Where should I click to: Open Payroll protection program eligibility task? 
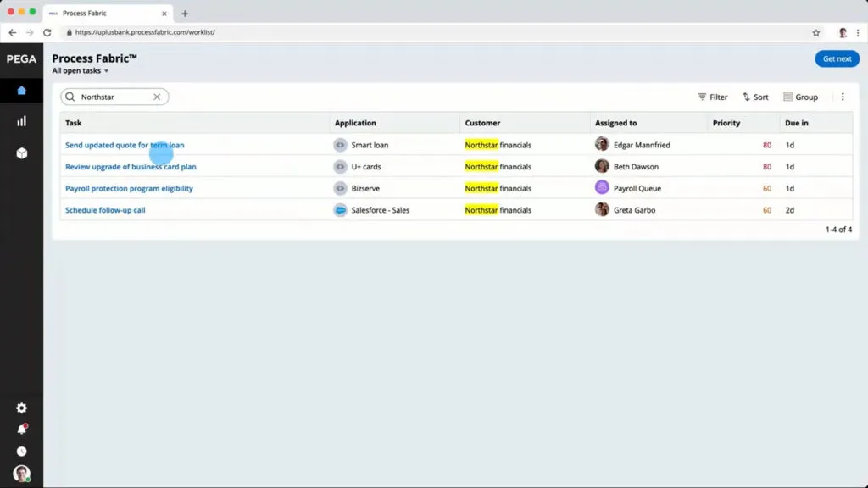click(x=129, y=188)
